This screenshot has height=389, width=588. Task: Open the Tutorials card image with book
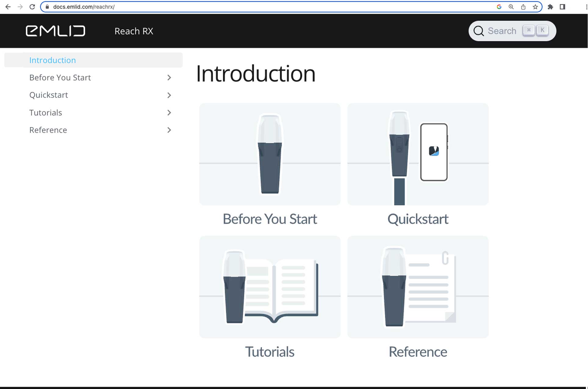[270, 287]
